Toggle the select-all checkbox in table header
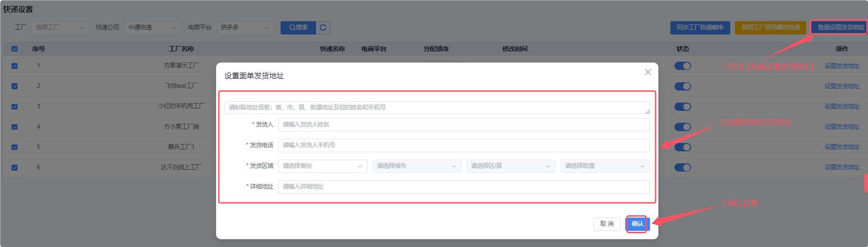Viewport: 868px width, 247px height. click(x=14, y=49)
